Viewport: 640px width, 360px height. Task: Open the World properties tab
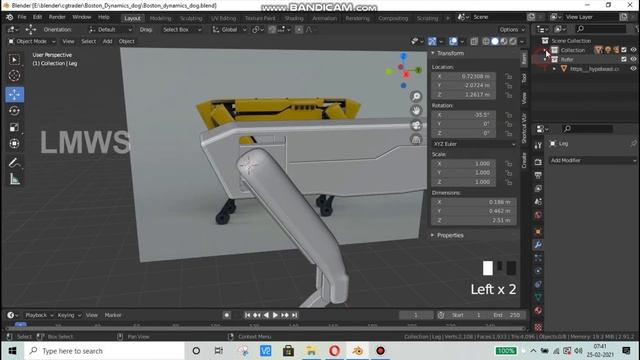tap(538, 215)
